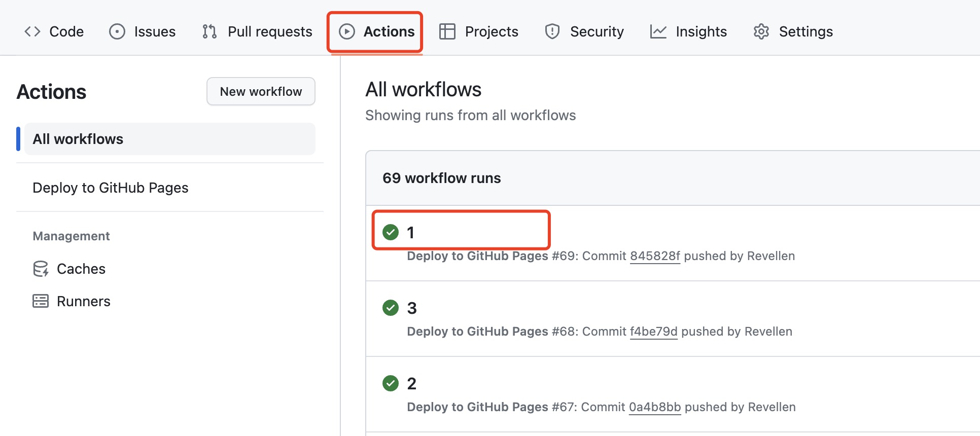The image size is (980, 436).
Task: Click green success checkmark of run #68
Action: pos(391,308)
